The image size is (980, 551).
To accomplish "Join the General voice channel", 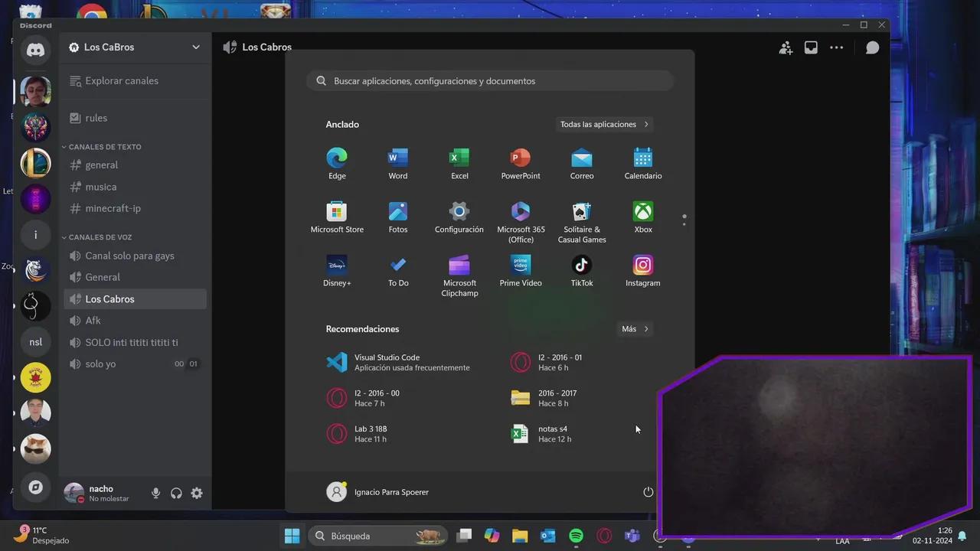I will coord(103,277).
